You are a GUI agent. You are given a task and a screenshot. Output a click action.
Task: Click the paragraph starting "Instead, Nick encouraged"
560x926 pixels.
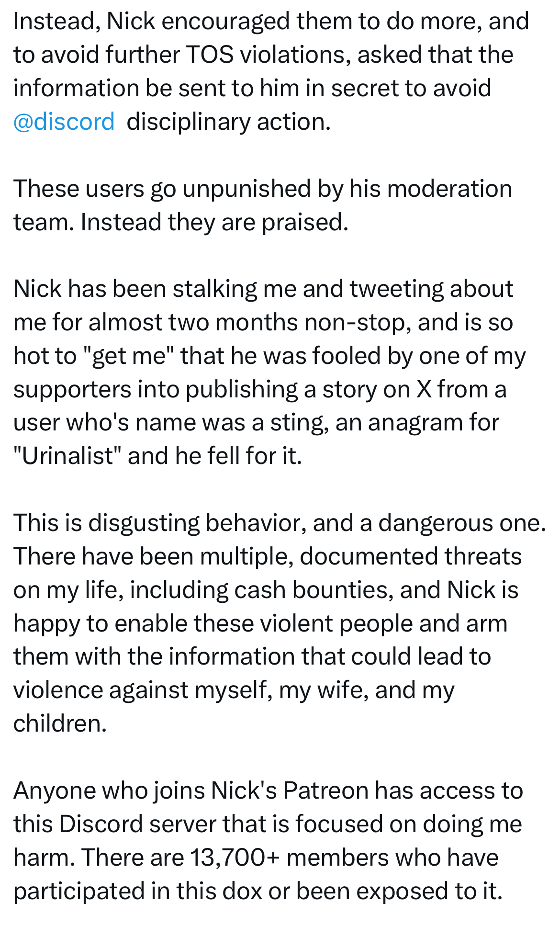point(271,71)
